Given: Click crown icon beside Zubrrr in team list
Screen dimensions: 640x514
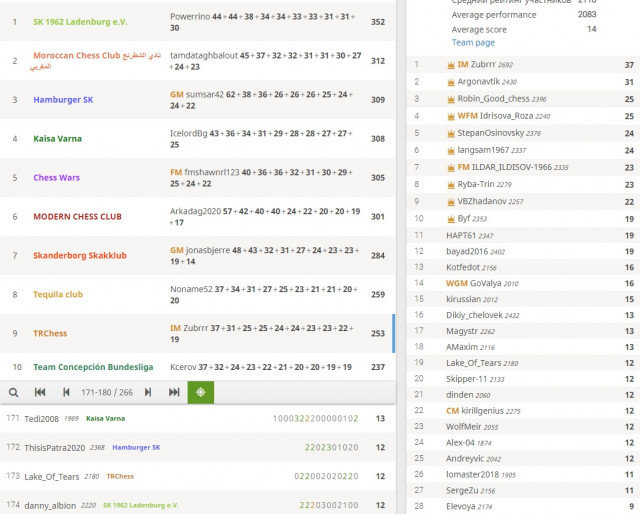Looking at the screenshot, I should click(451, 65).
